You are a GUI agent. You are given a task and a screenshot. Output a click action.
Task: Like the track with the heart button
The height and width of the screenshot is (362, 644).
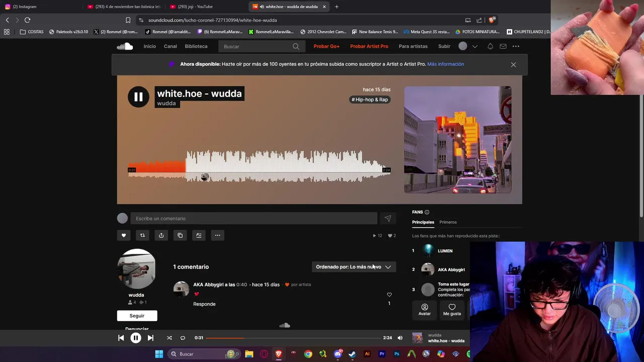[x=124, y=235]
